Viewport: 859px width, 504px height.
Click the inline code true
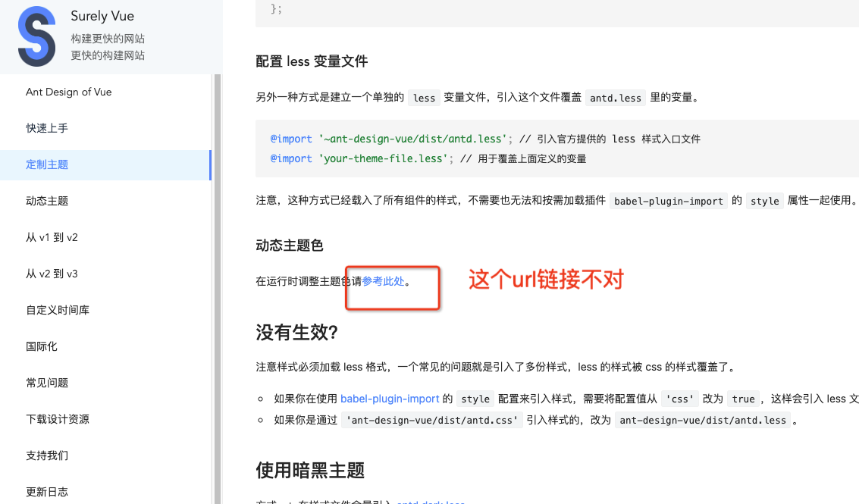click(744, 399)
